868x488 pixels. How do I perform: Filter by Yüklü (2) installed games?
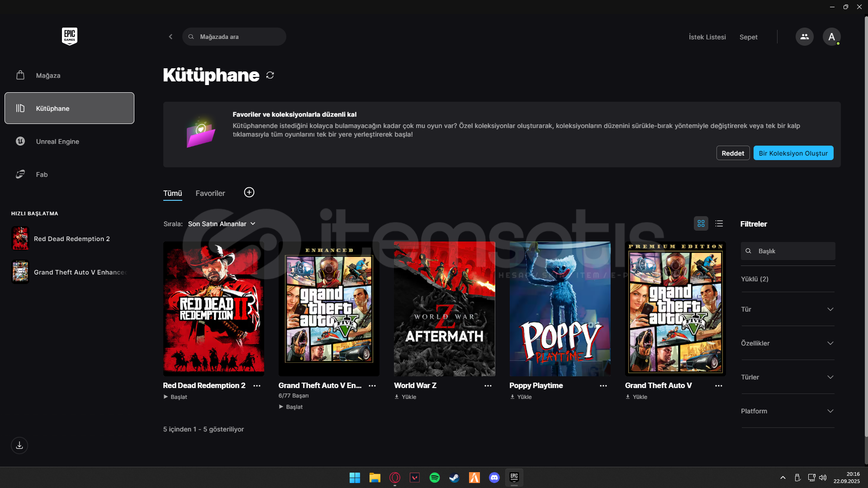[x=754, y=279]
